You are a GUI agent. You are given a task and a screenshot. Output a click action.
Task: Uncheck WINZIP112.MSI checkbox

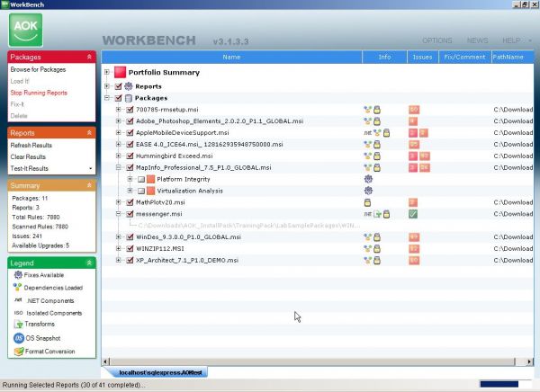(x=130, y=248)
